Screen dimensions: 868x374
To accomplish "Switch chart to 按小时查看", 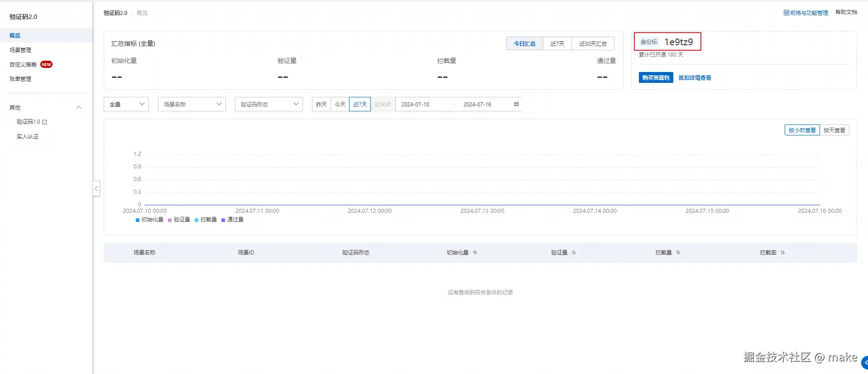I will click(802, 130).
